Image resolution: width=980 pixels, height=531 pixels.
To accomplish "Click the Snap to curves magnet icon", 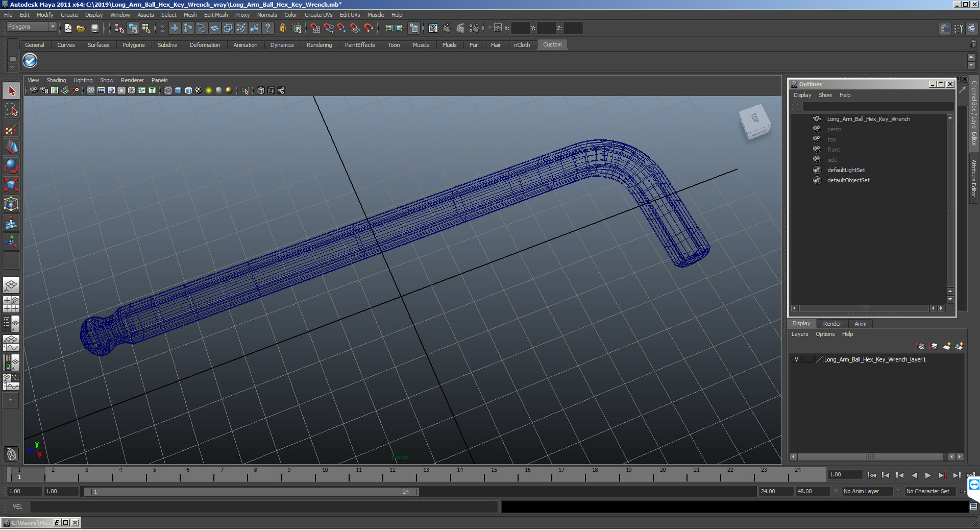I will coord(329,28).
